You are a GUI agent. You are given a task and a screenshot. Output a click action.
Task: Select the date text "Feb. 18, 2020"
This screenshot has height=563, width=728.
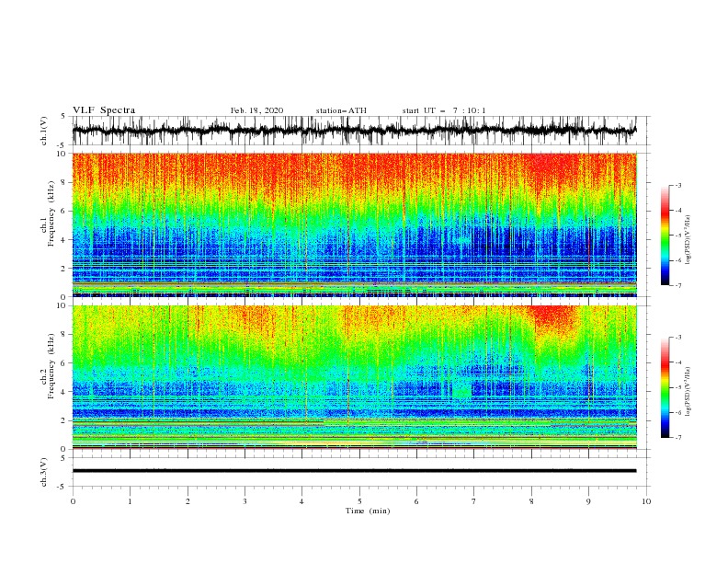click(x=256, y=110)
